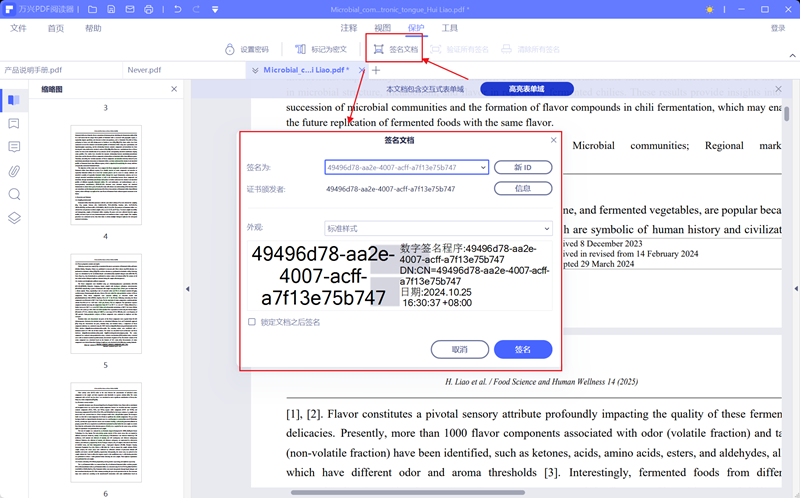
Task: Click the 验证所有签名 tool
Action: [x=460, y=49]
